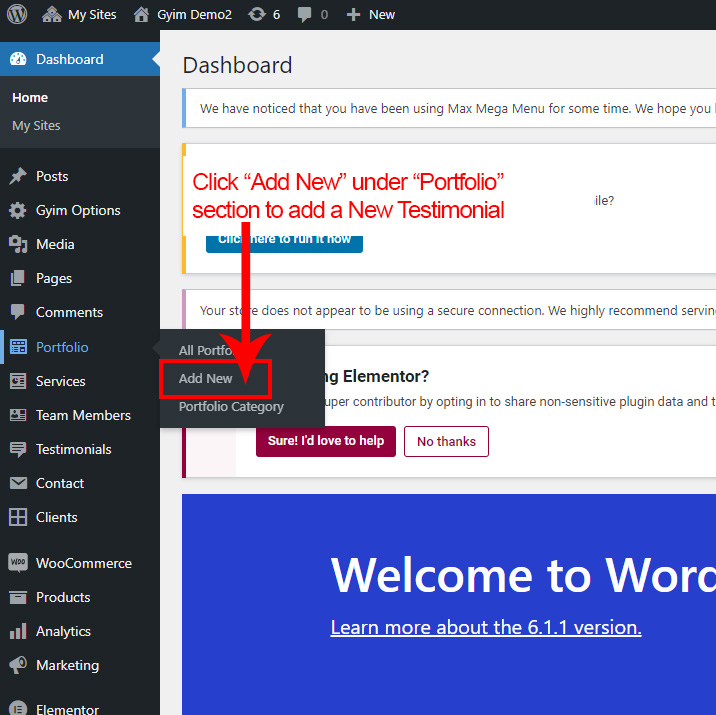Click the Analytics bar chart icon
Image resolution: width=716 pixels, height=715 pixels.
coord(17,631)
